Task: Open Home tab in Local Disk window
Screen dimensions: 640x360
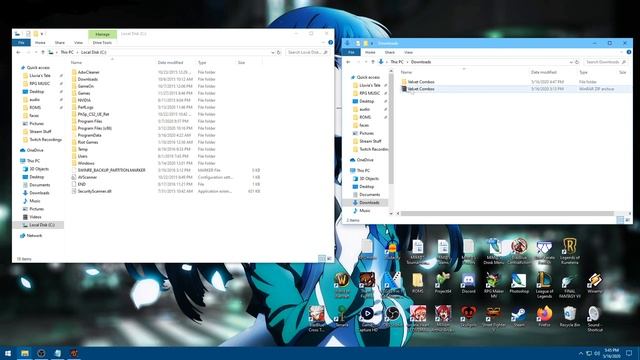Action: [40, 42]
